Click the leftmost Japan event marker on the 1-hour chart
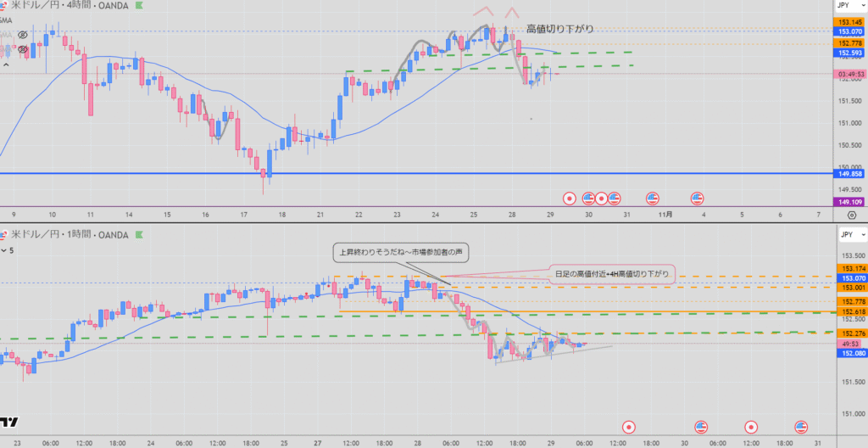868x448 pixels. [x=628, y=427]
